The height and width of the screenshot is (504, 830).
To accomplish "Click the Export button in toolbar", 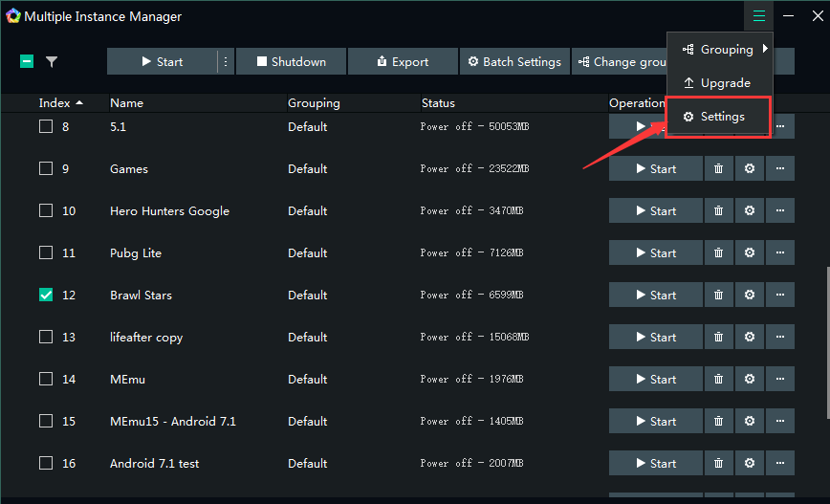I will click(x=402, y=62).
